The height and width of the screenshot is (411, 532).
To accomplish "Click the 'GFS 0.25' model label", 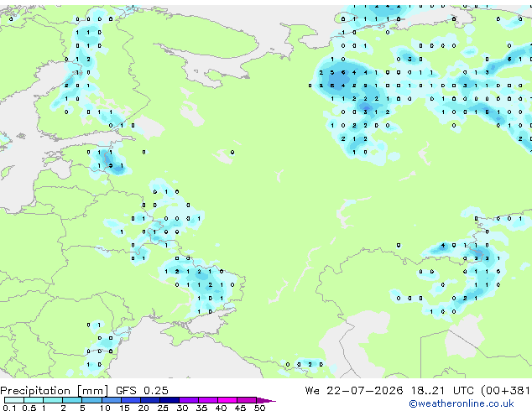I will (x=142, y=391).
